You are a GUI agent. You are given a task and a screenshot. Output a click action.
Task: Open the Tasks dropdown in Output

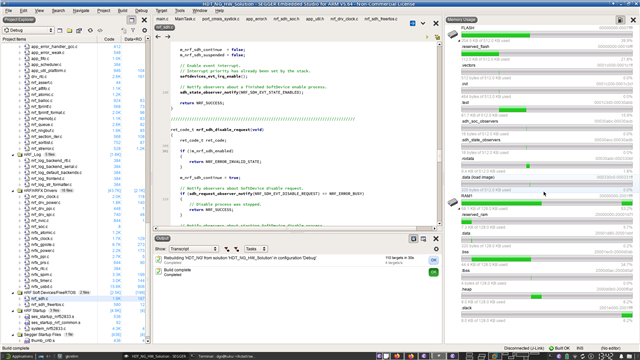256,249
